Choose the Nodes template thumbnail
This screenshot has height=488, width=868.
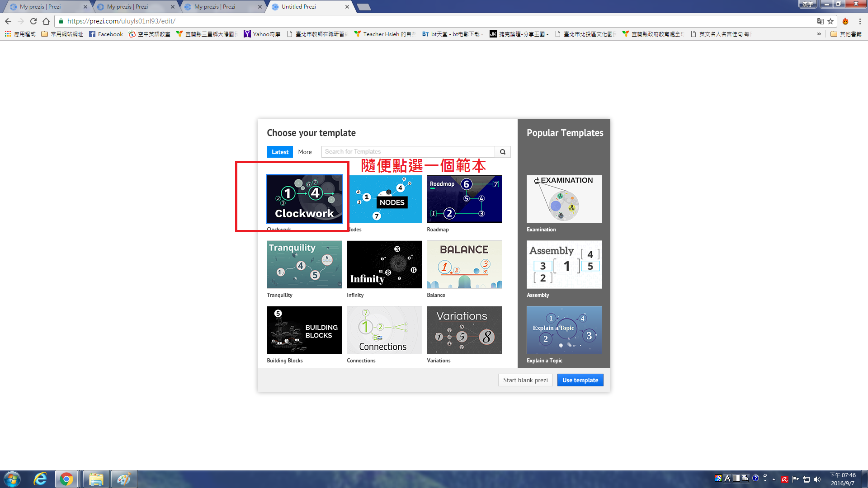point(384,199)
